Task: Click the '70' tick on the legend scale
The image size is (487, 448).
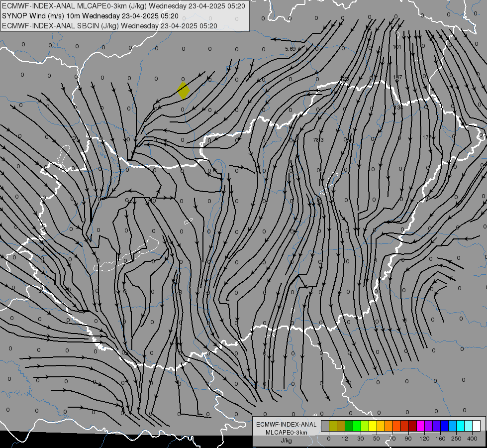Action: point(392,439)
